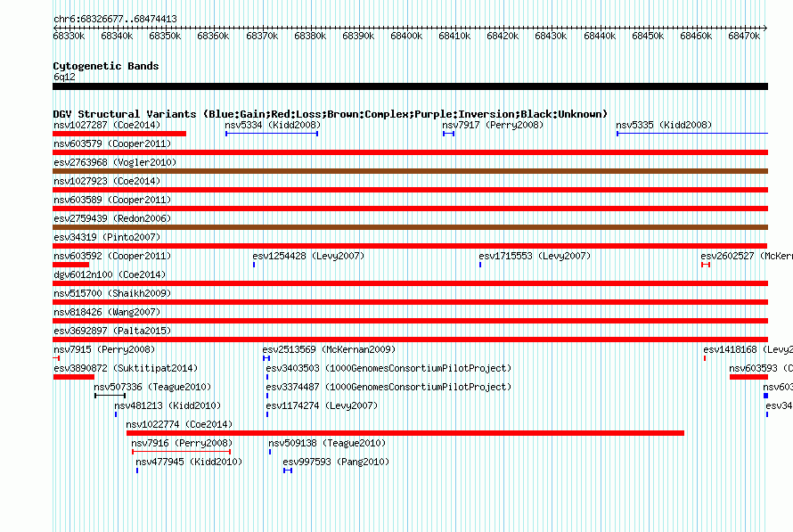Open variant esv3692897 (Palta2015) label
Image resolution: width=793 pixels, height=532 pixels.
112,331
